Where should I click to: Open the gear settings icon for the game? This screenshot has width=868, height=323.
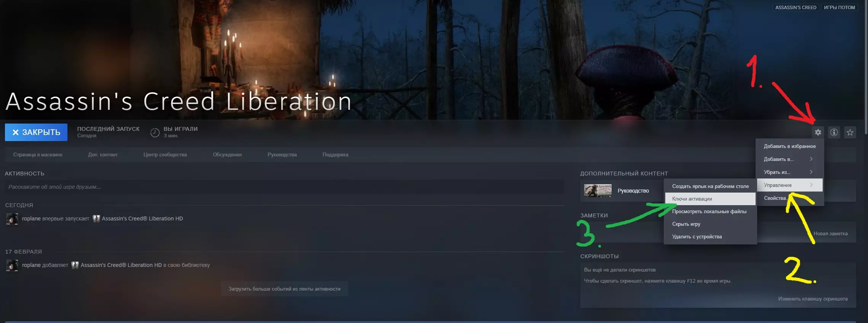pos(818,132)
